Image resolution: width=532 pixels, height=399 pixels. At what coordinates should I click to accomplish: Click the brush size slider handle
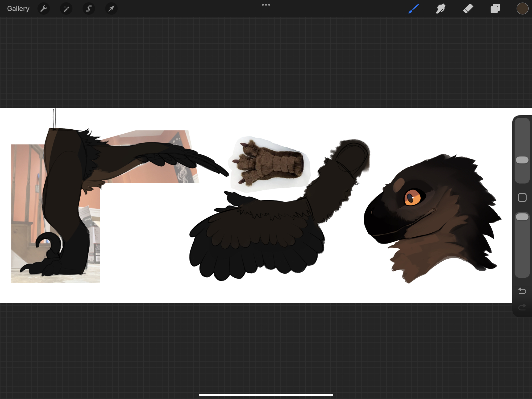pos(522,160)
